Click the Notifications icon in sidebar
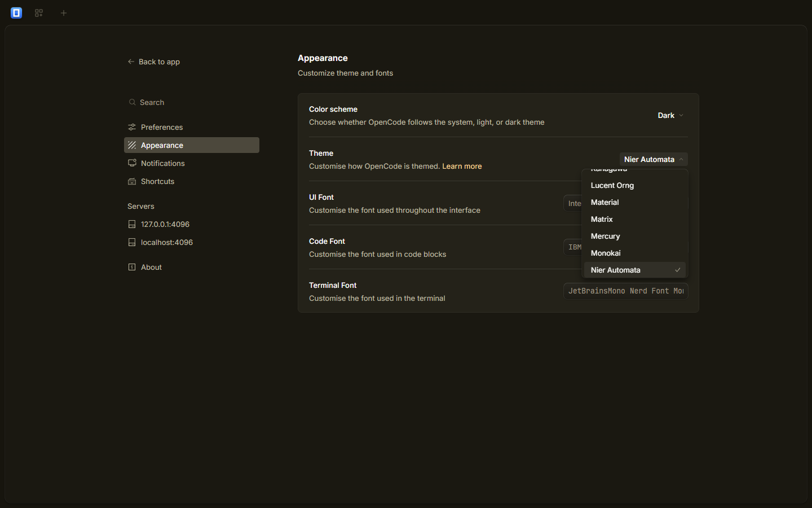Screen dimensions: 812x508 click(132, 163)
